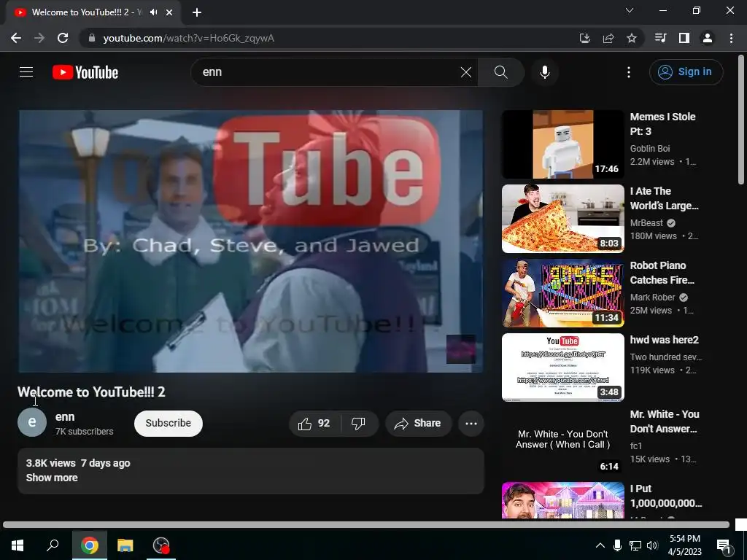
Task: Share this page icon in address bar
Action: click(608, 38)
